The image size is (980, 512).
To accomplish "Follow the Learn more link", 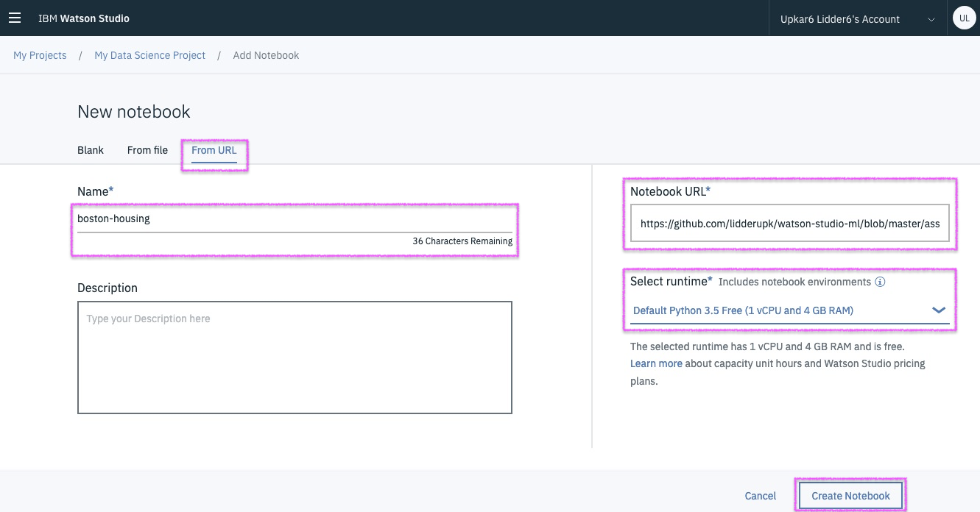I will click(656, 363).
